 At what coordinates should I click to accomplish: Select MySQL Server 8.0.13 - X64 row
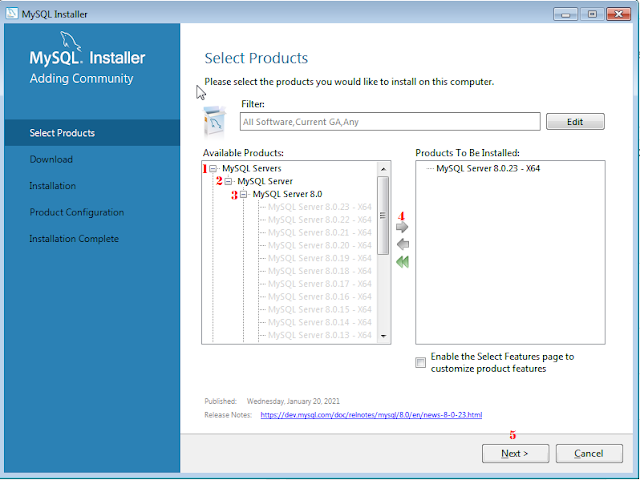(320, 336)
